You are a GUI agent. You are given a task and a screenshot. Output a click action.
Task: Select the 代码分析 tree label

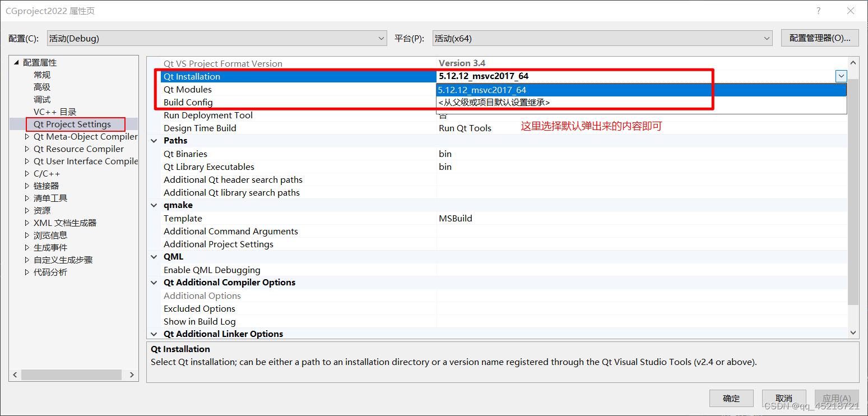50,272
